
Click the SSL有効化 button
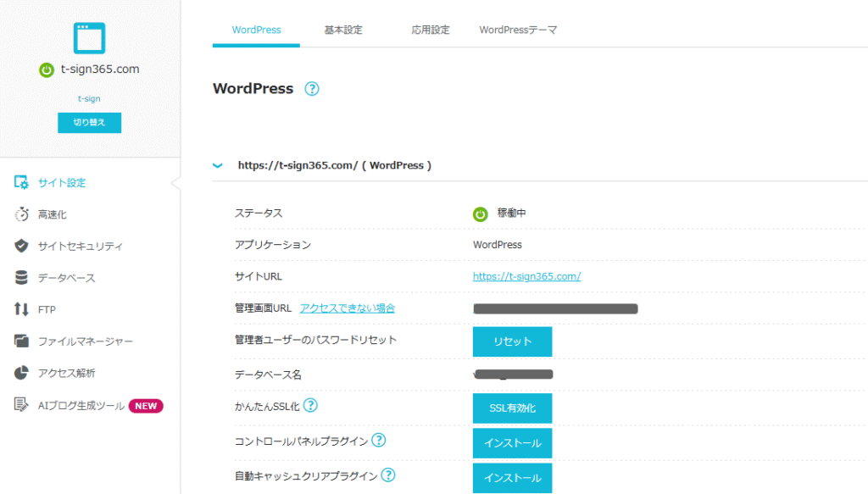click(513, 408)
